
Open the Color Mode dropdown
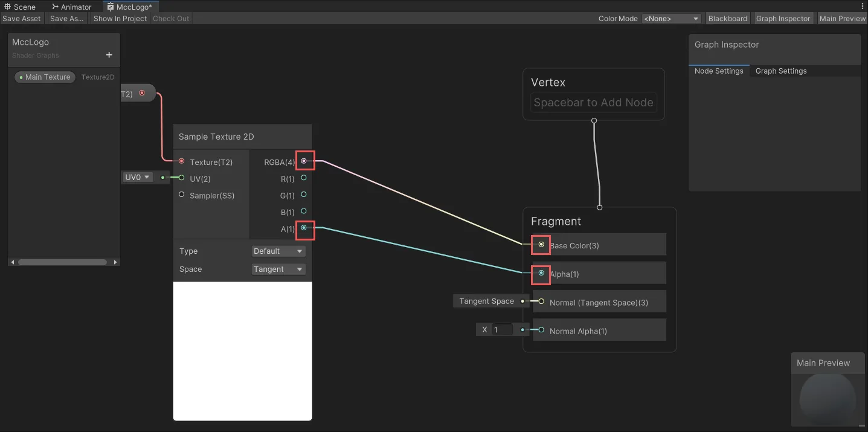click(x=671, y=19)
